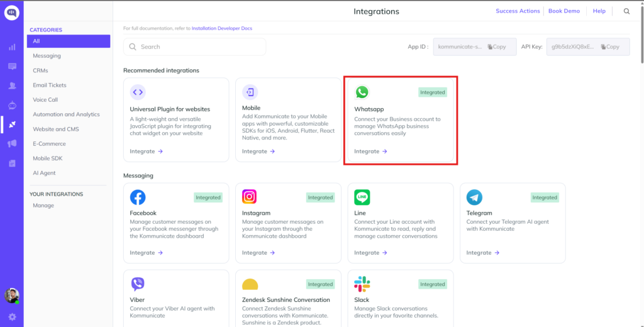Click the Integrated badge on Telegram
Screen dimensions: 644x327
pyautogui.click(x=545, y=197)
